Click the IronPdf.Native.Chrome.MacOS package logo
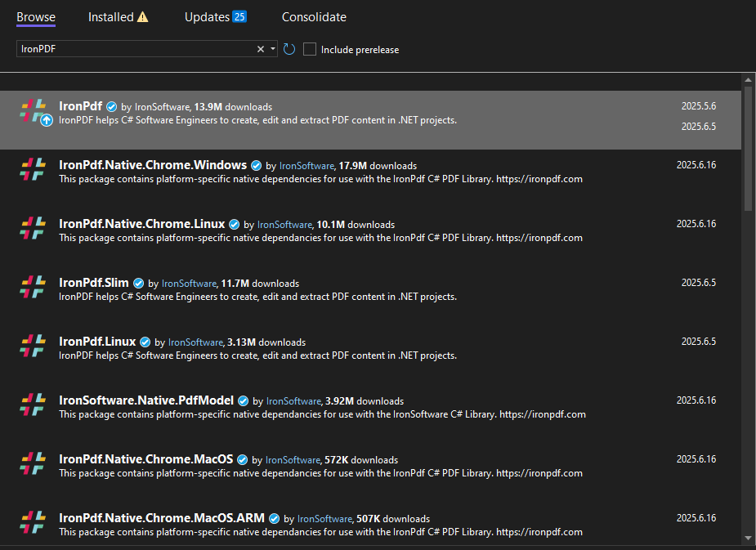Viewport: 756px width, 550px height. pos(33,463)
